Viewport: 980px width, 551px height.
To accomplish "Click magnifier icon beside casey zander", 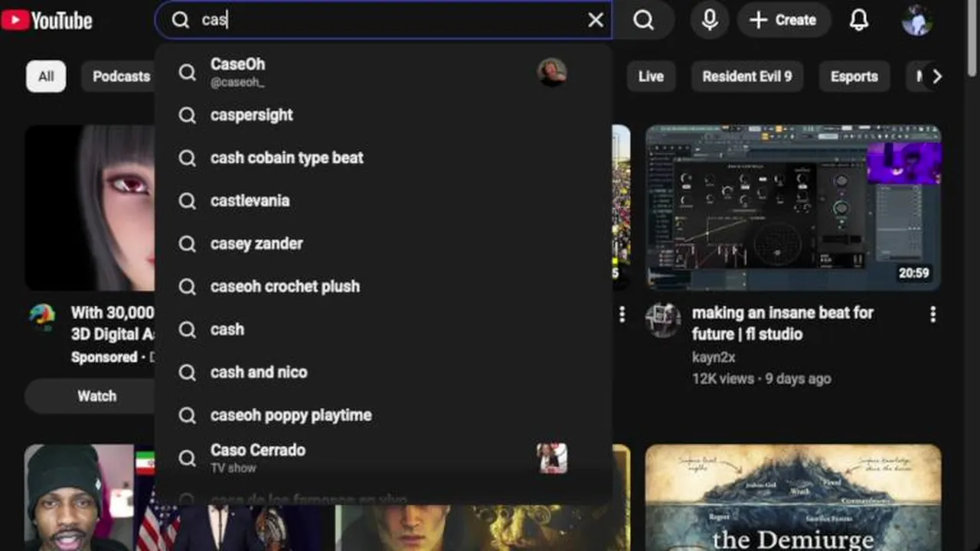I will click(188, 243).
